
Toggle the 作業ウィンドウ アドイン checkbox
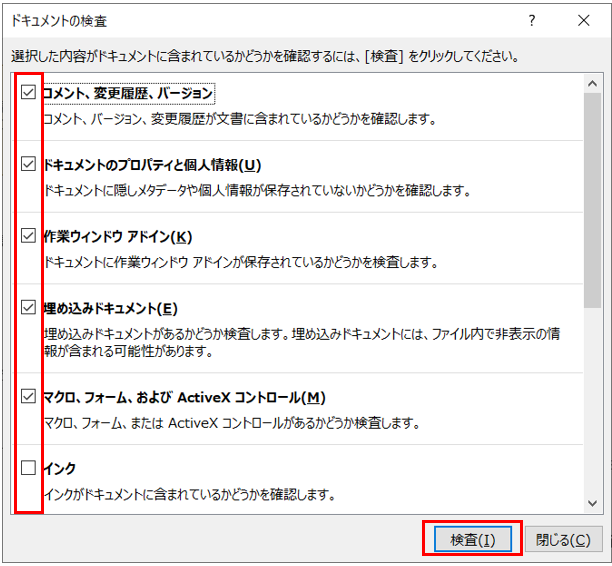[x=28, y=236]
